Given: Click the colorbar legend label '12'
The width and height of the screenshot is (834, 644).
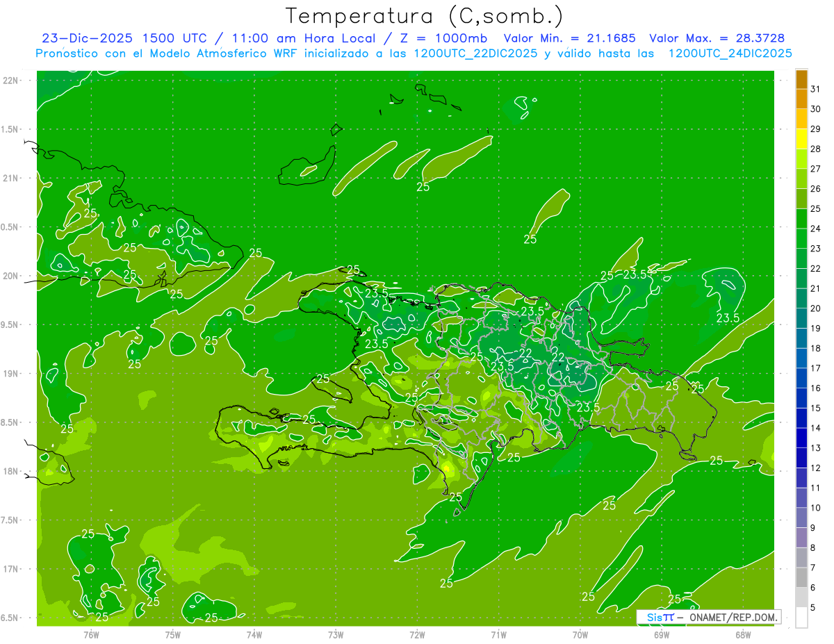Looking at the screenshot, I should point(816,468).
